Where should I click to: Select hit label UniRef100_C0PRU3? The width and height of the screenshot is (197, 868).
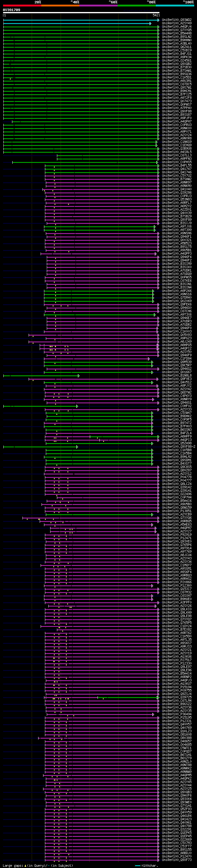[177, 125]
